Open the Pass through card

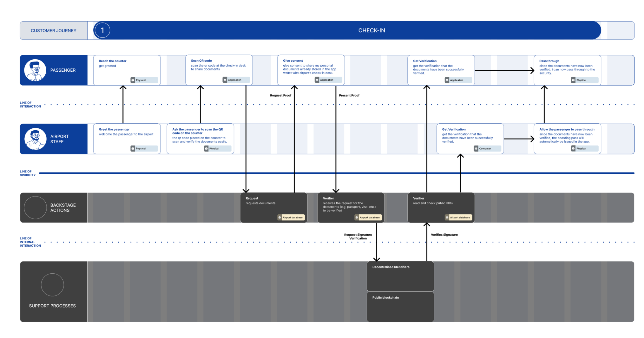(x=568, y=70)
